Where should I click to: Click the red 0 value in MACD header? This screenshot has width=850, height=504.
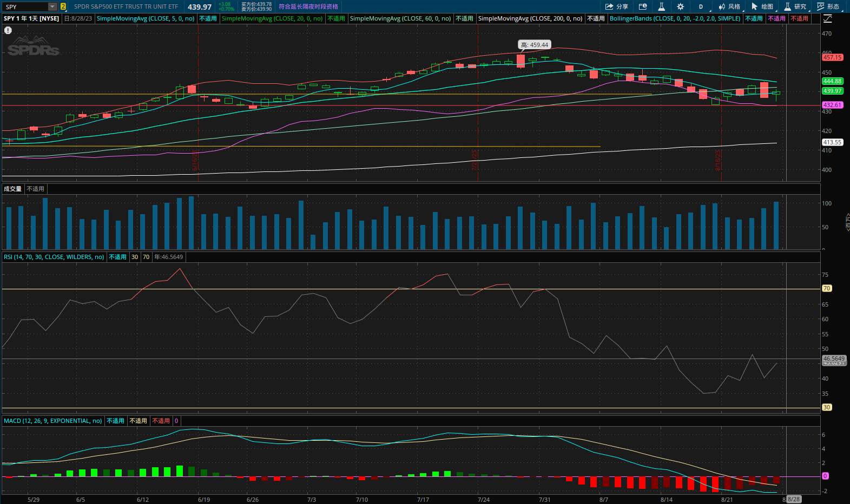(x=176, y=421)
